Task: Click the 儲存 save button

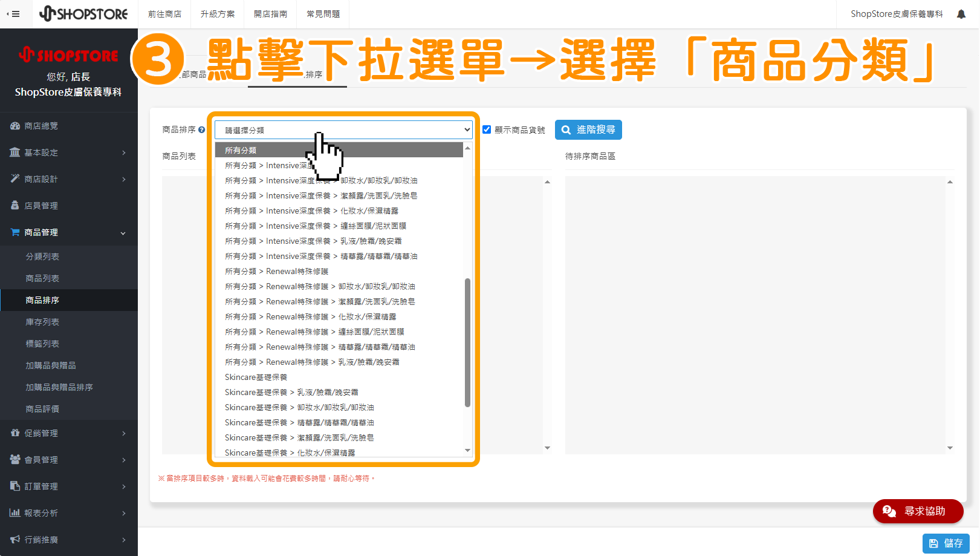Action: click(946, 543)
